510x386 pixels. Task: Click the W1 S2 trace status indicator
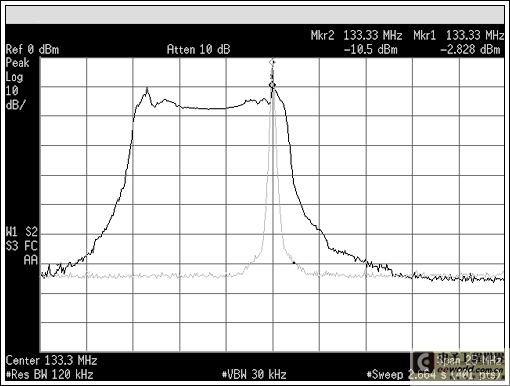[x=22, y=232]
